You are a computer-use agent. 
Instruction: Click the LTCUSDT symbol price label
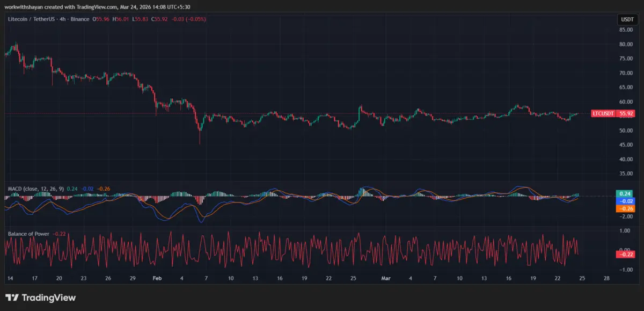click(x=603, y=114)
